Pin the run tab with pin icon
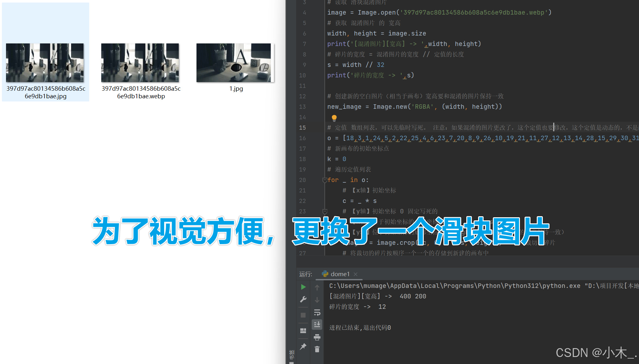 tap(303, 346)
